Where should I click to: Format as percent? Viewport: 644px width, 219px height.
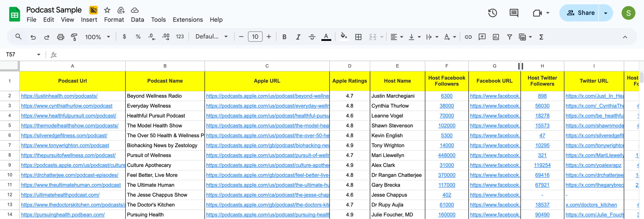(138, 37)
